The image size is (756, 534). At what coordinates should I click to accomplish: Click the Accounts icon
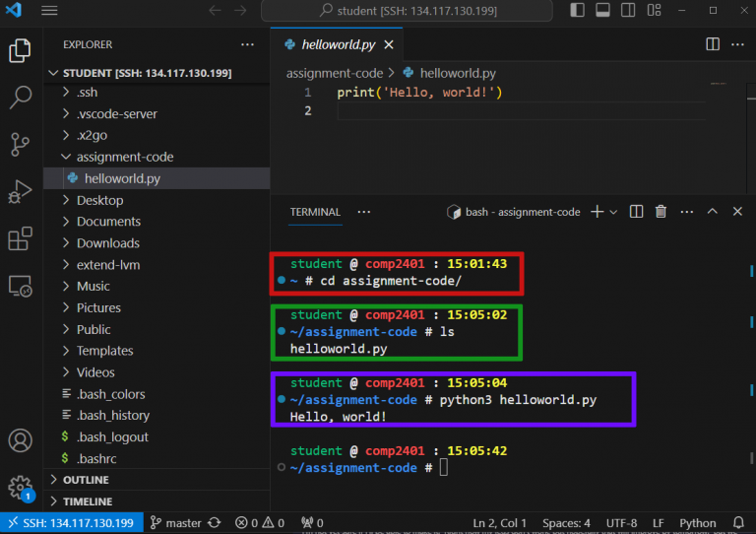point(21,440)
